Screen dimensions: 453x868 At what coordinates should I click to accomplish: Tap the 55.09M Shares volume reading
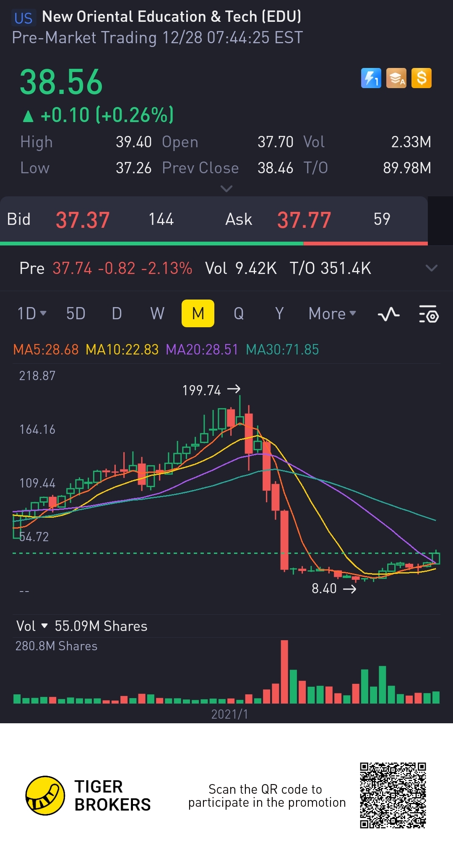101,626
